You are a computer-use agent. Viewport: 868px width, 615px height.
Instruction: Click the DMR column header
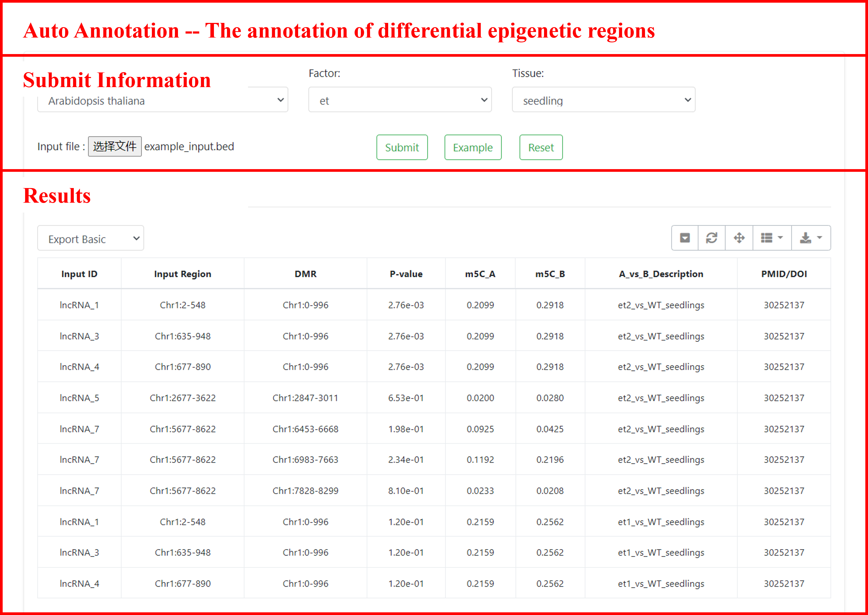[x=305, y=274]
